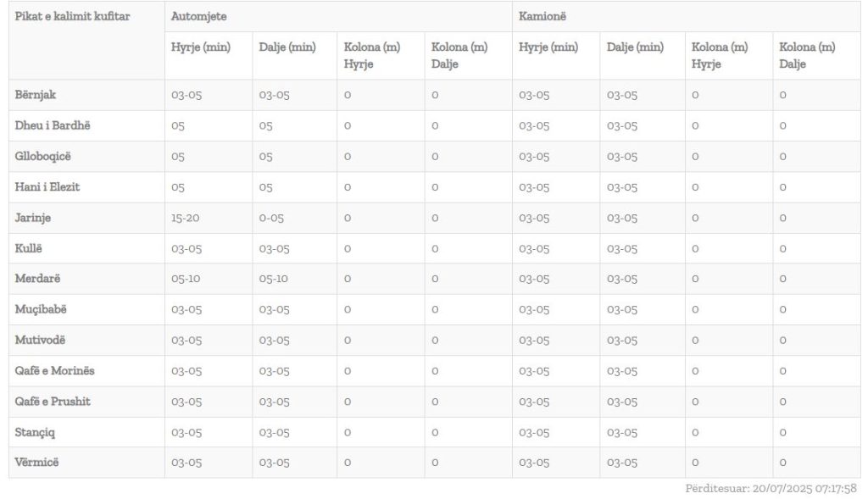Click the Pikat e kalimit kufitar header
This screenshot has height=499, width=868.
(x=72, y=17)
